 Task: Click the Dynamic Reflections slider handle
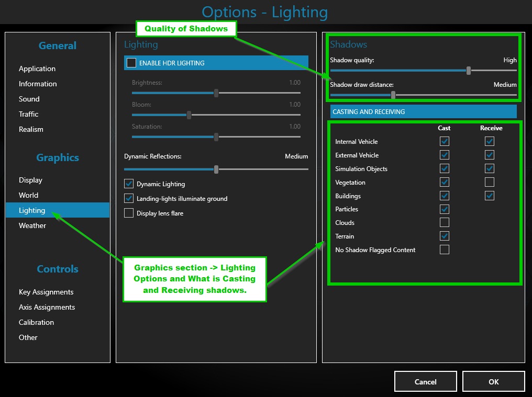pyautogui.click(x=216, y=169)
